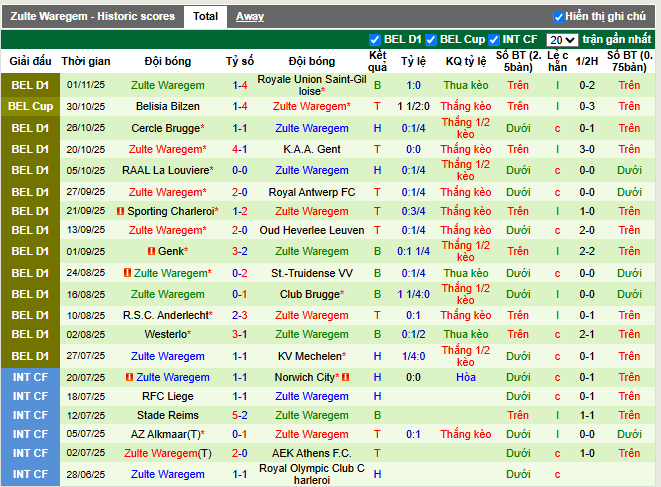The image size is (661, 487).
Task: Click the trận gần nhất label
Action: pos(617,40)
